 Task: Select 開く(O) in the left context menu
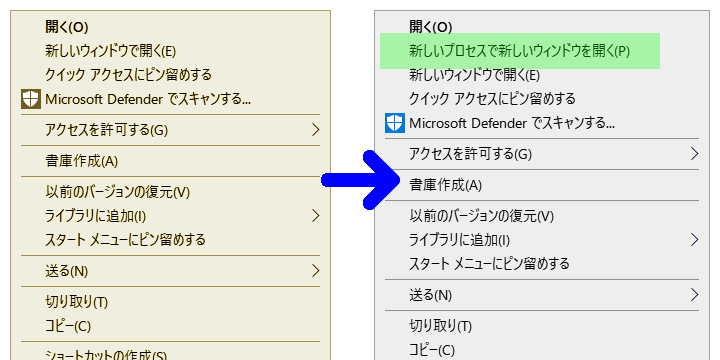point(67,27)
